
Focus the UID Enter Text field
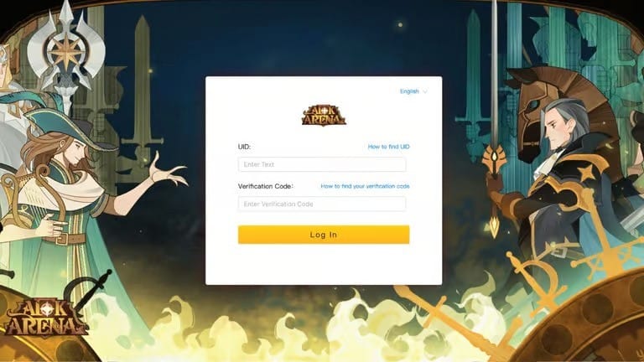pos(322,164)
